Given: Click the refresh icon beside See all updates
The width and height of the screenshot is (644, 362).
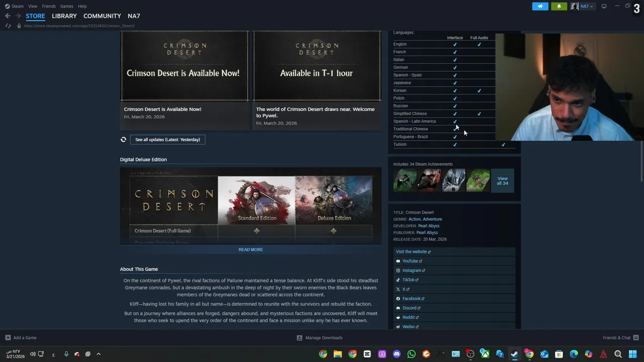Looking at the screenshot, I should (x=123, y=139).
